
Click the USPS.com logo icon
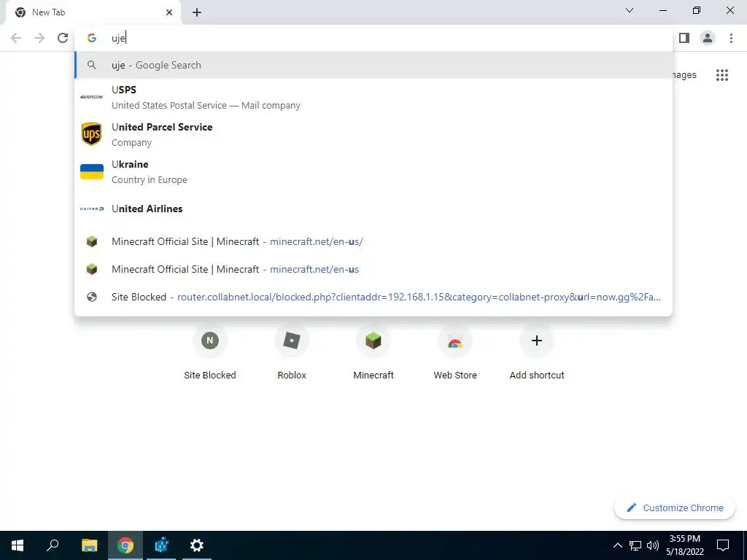91,97
